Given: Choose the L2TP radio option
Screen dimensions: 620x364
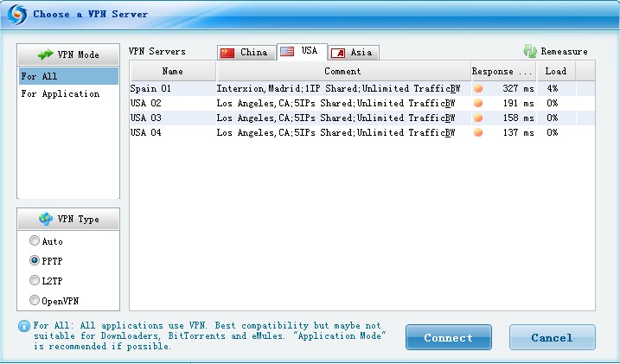Looking at the screenshot, I should tap(35, 280).
